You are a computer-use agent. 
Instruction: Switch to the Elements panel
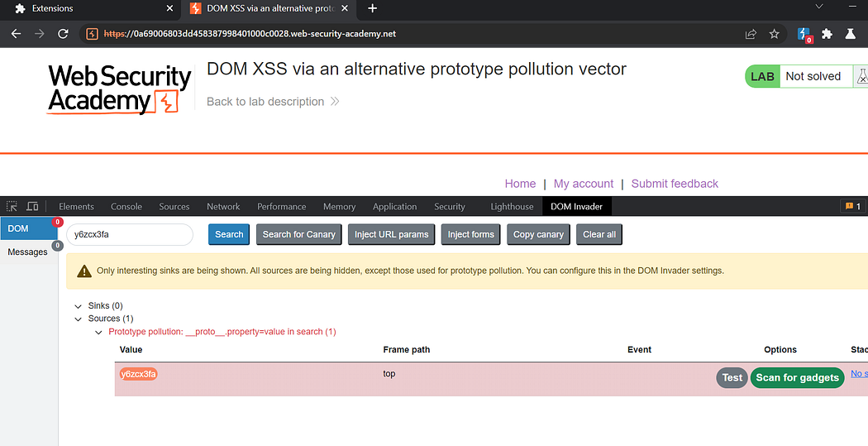click(76, 206)
